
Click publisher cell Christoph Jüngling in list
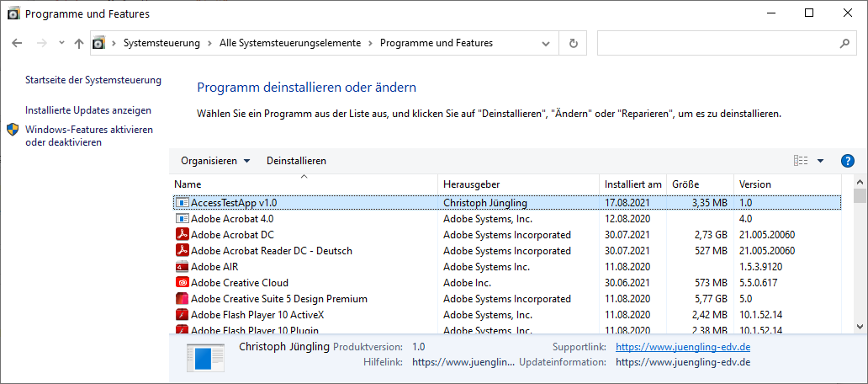pyautogui.click(x=485, y=203)
